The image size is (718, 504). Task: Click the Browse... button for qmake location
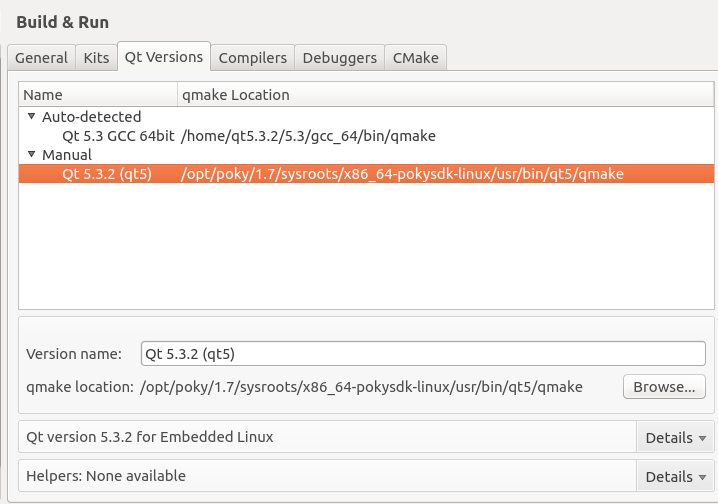[x=664, y=387]
